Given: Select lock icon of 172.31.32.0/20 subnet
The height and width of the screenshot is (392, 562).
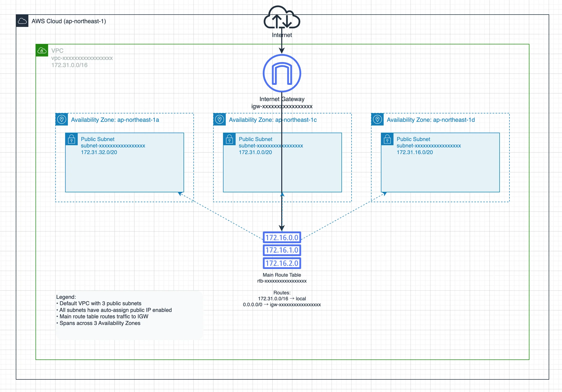Looking at the screenshot, I should coord(71,139).
